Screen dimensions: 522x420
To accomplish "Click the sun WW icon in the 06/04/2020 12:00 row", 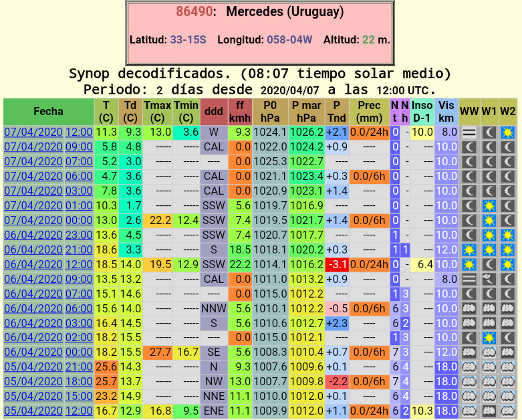I will 469,264.
